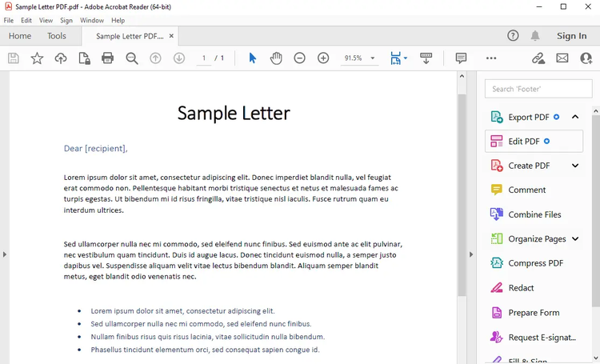Click the document vertical scrollbar thumb

[462, 195]
